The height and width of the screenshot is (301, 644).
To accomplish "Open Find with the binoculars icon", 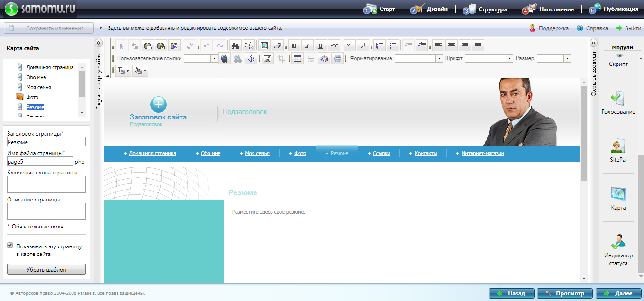I will point(236,46).
